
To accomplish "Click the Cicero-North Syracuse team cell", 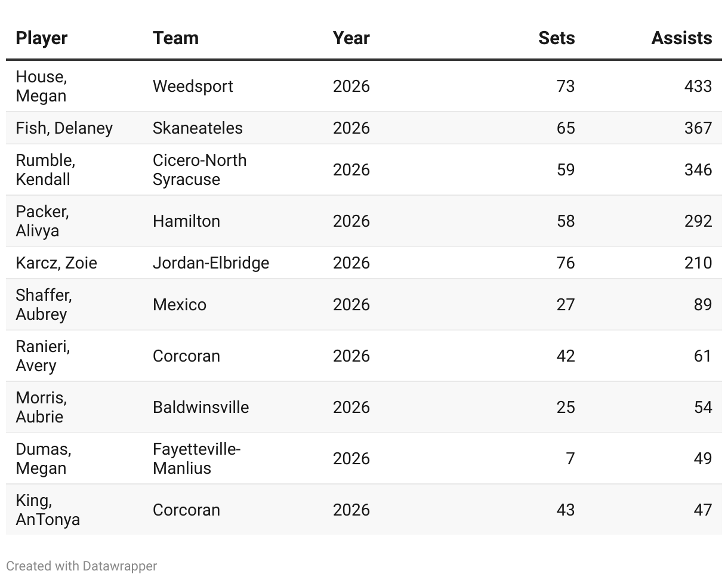I will [x=199, y=170].
